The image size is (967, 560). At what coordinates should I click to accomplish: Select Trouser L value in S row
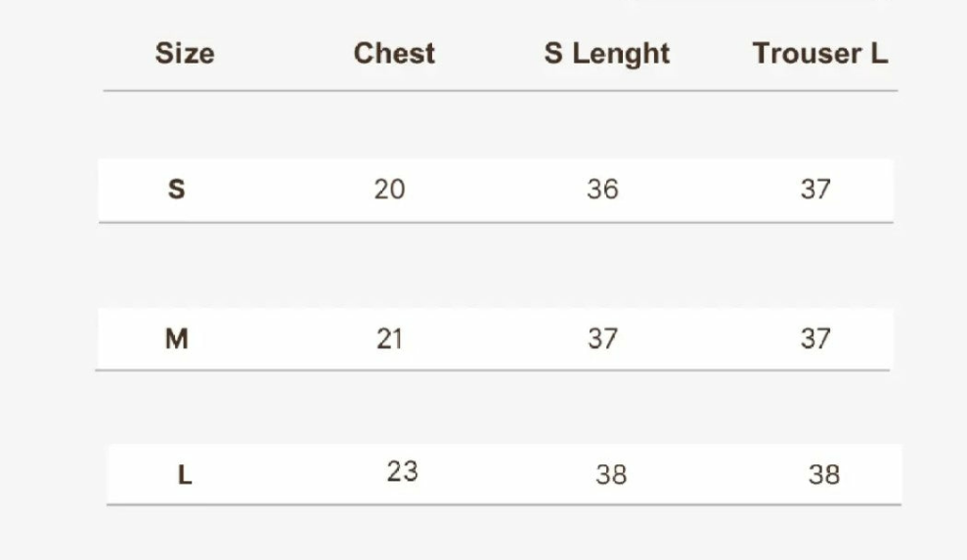click(815, 189)
